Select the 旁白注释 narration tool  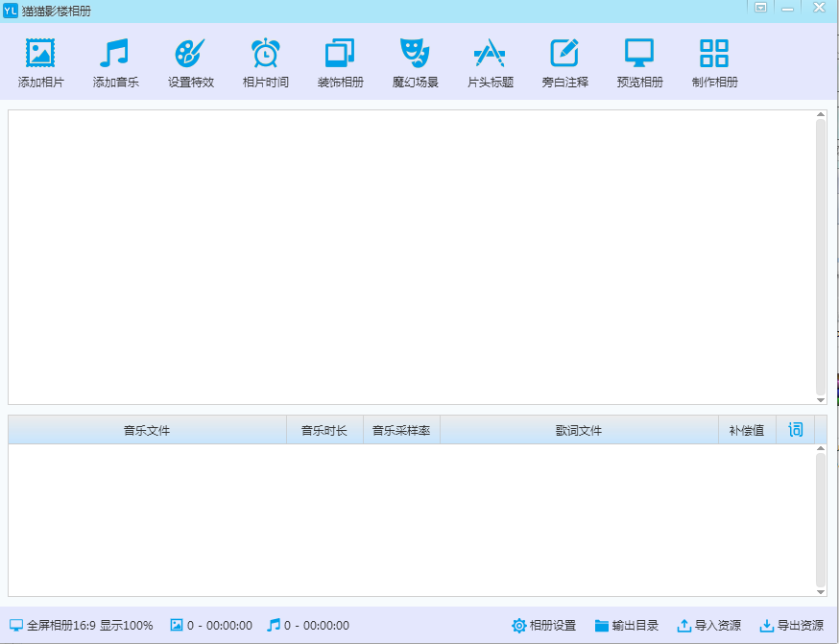(563, 62)
